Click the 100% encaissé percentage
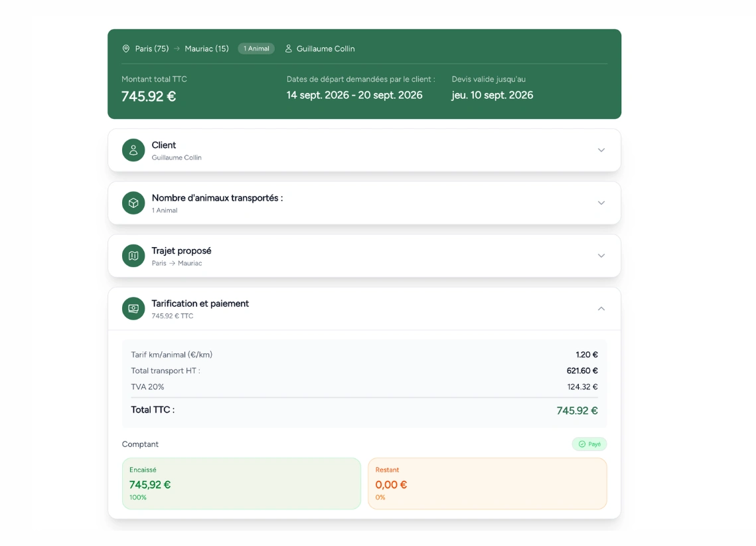Screen dimensions: 756x546 [x=138, y=498]
